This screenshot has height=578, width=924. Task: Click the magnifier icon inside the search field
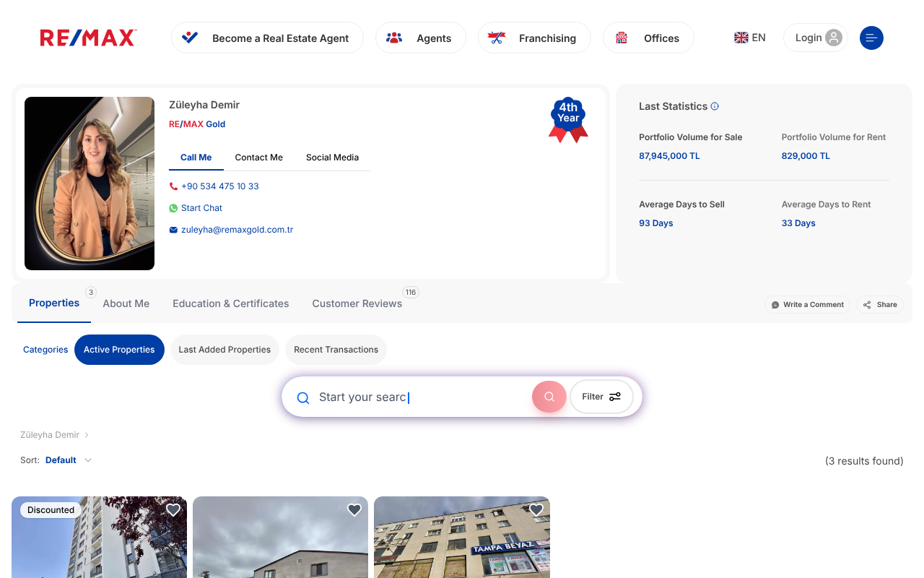303,397
